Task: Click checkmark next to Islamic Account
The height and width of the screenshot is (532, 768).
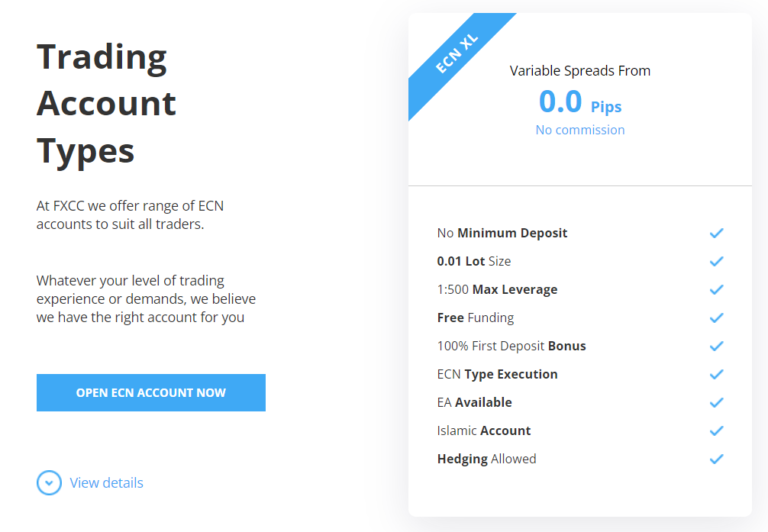Action: click(x=717, y=430)
